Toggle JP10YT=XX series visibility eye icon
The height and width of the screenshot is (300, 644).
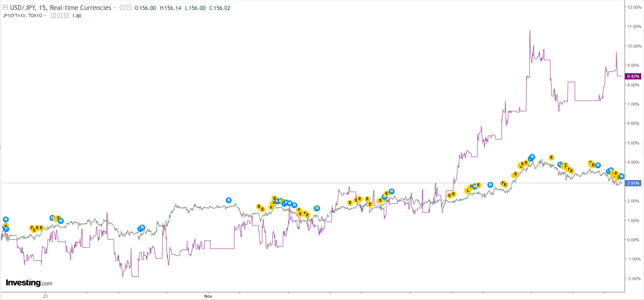(x=53, y=16)
